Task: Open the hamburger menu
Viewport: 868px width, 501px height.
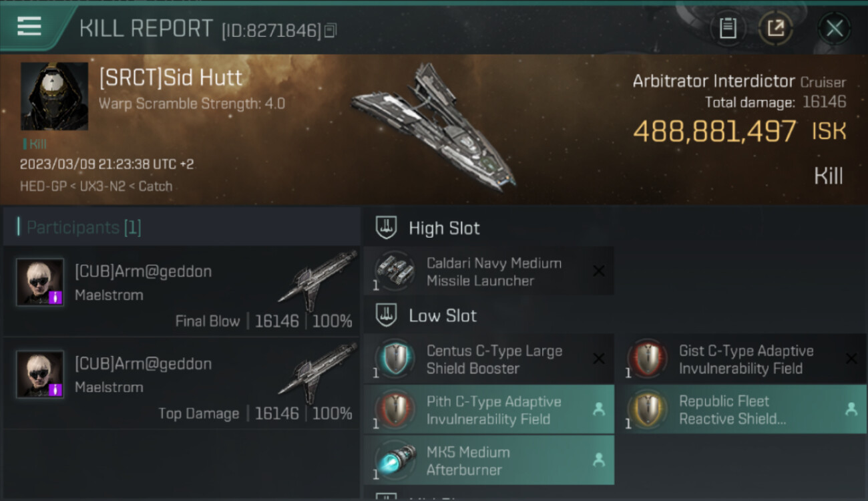Action: [29, 27]
